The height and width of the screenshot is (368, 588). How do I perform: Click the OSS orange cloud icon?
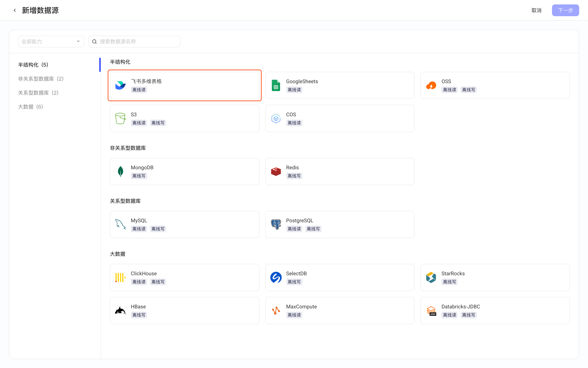pos(431,85)
